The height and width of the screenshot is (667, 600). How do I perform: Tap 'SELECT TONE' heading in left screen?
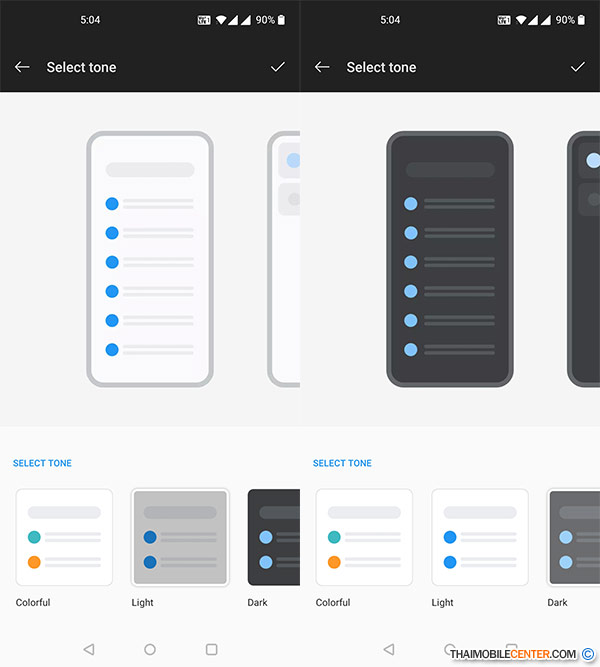(x=42, y=463)
